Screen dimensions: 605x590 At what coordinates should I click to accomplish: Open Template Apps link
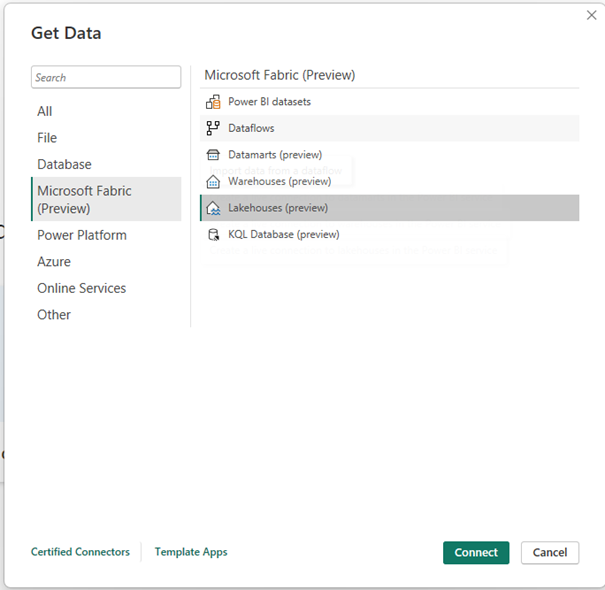[x=191, y=552]
